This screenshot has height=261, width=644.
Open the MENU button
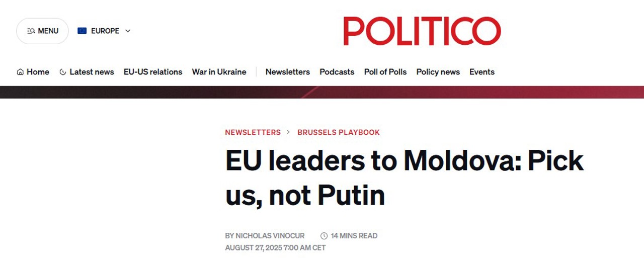point(42,31)
